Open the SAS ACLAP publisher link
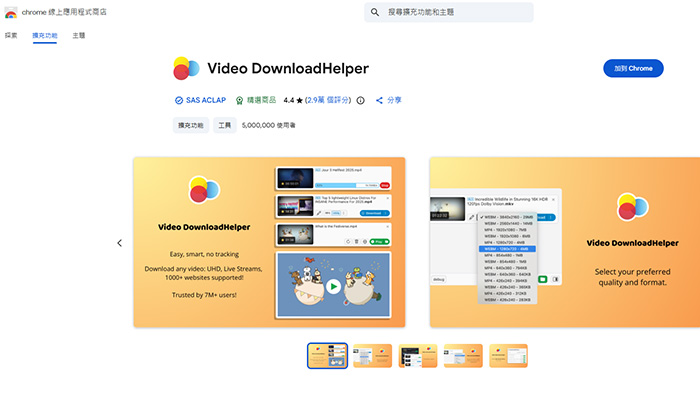This screenshot has width=700, height=398. [x=206, y=100]
